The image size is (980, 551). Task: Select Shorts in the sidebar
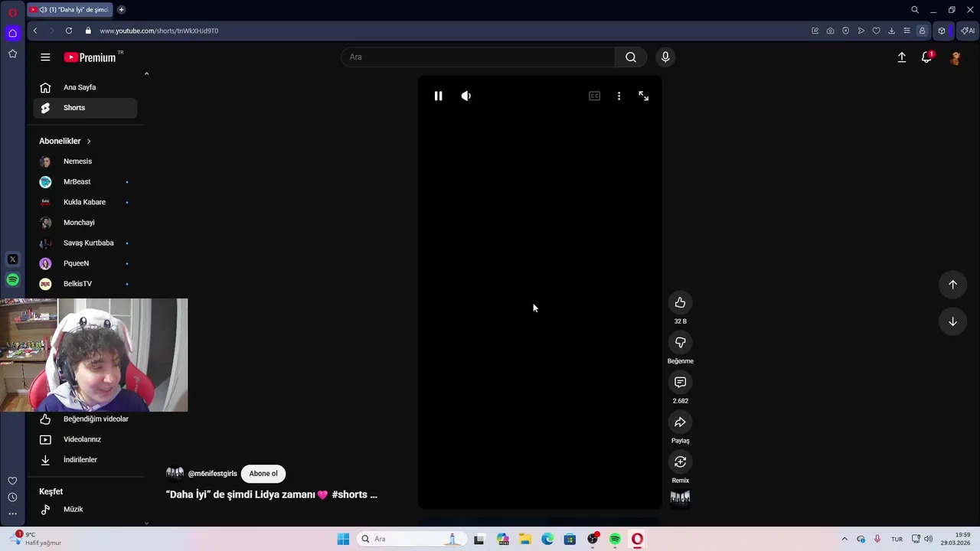click(x=85, y=108)
